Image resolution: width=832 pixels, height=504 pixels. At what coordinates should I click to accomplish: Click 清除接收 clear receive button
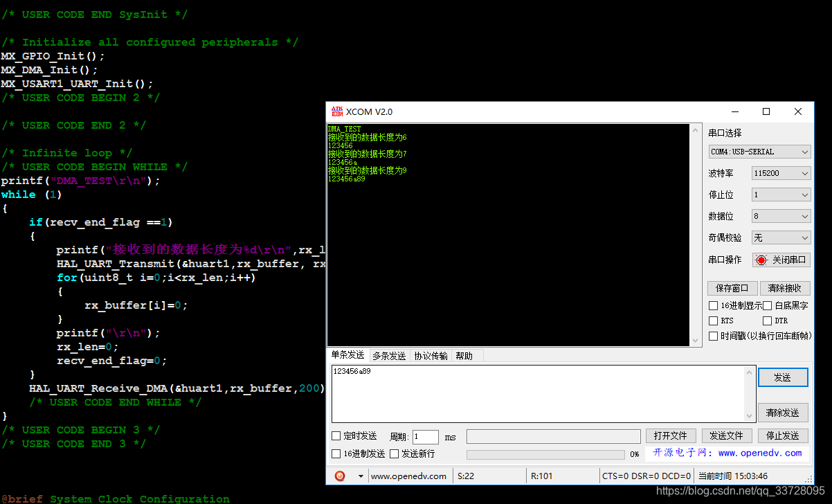[x=785, y=288]
